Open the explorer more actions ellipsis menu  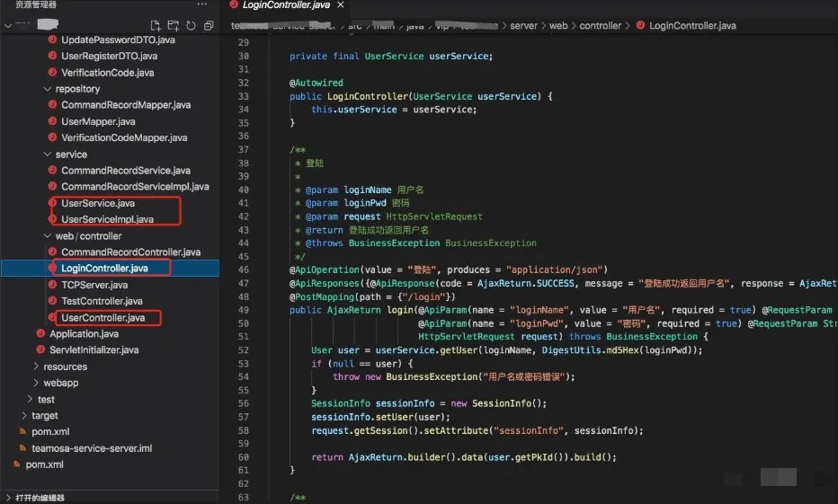click(201, 4)
